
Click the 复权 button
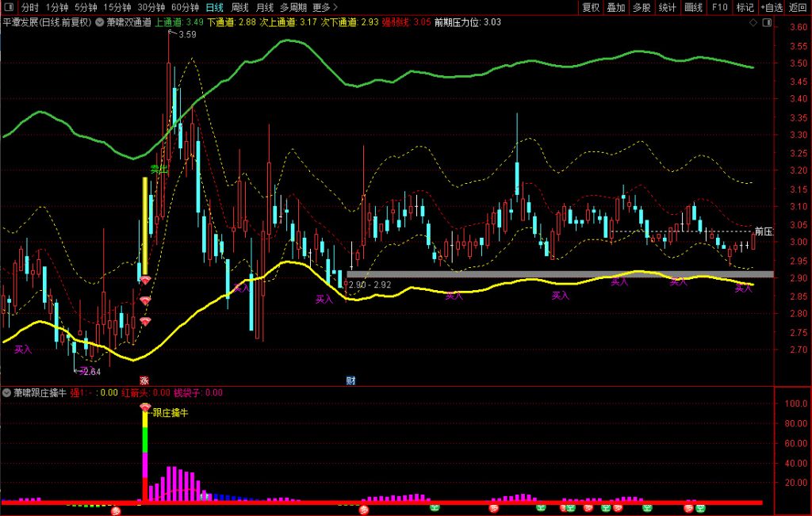pyautogui.click(x=591, y=7)
